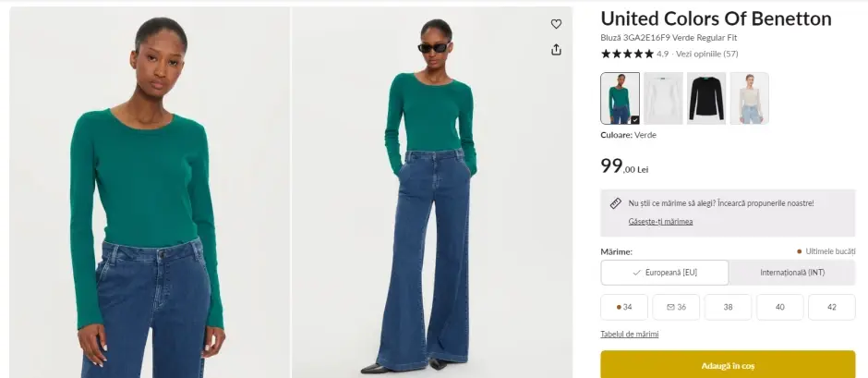Pick size 40
Image resolution: width=868 pixels, height=378 pixels.
[779, 307]
